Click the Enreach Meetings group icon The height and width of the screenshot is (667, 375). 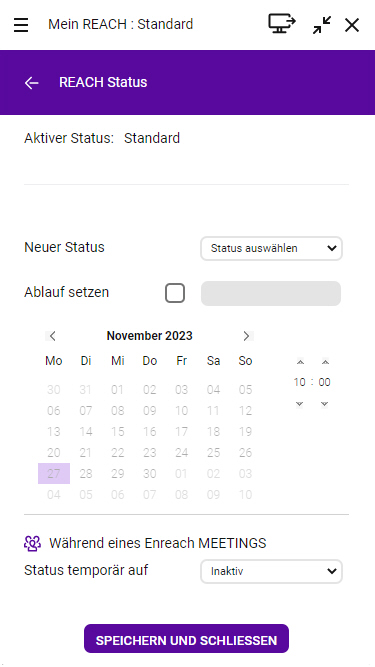tap(32, 543)
